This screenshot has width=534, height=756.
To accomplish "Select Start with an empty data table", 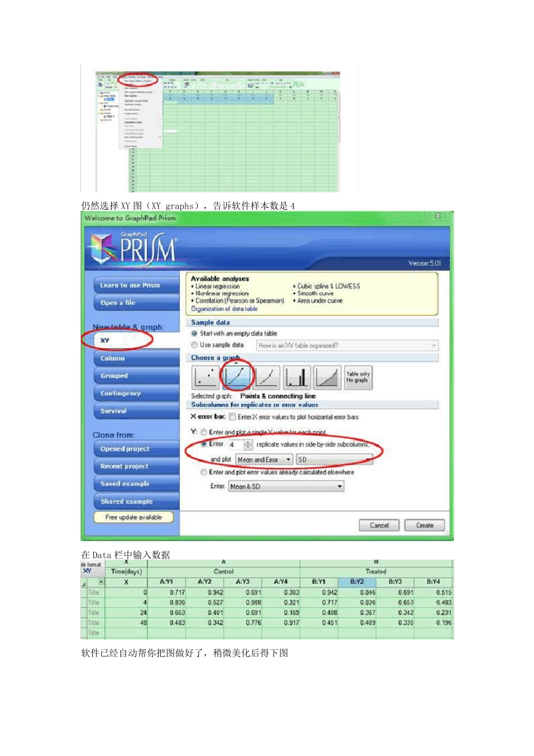I will coord(194,334).
